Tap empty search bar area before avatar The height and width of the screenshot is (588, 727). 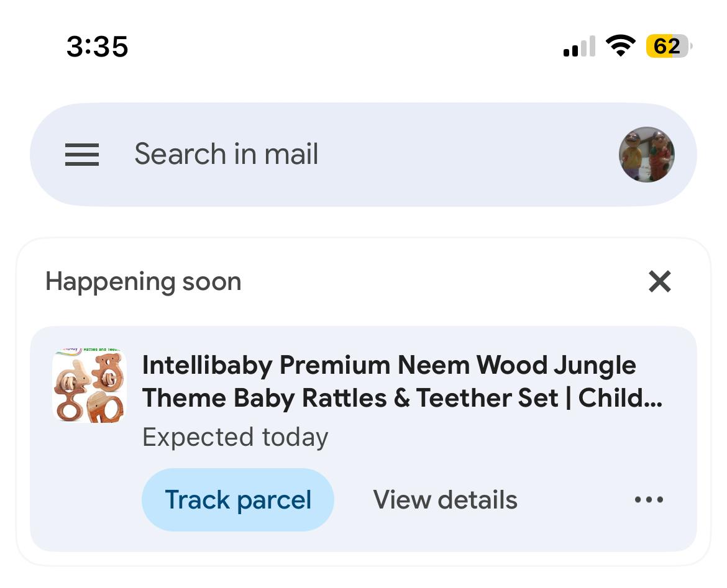[x=466, y=155]
